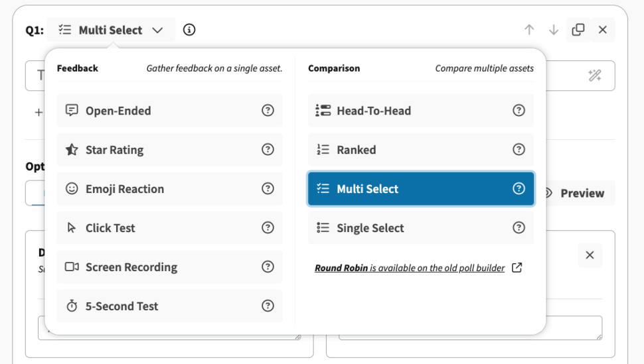Open help for Head-To-Head type
The width and height of the screenshot is (644, 364).
(x=519, y=110)
